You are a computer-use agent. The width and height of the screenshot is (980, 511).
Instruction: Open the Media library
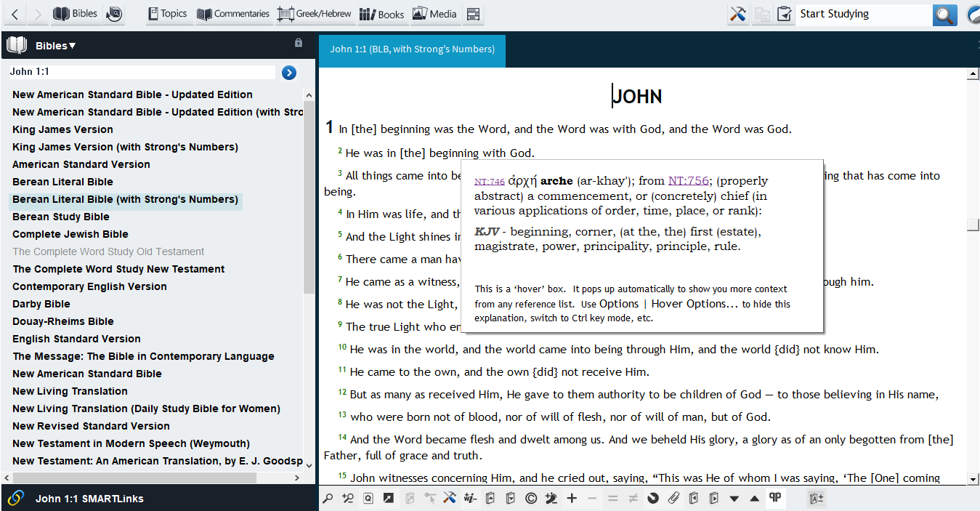(x=434, y=14)
